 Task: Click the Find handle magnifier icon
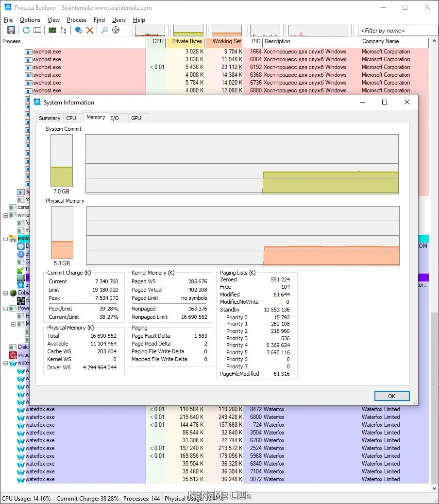pos(105,30)
